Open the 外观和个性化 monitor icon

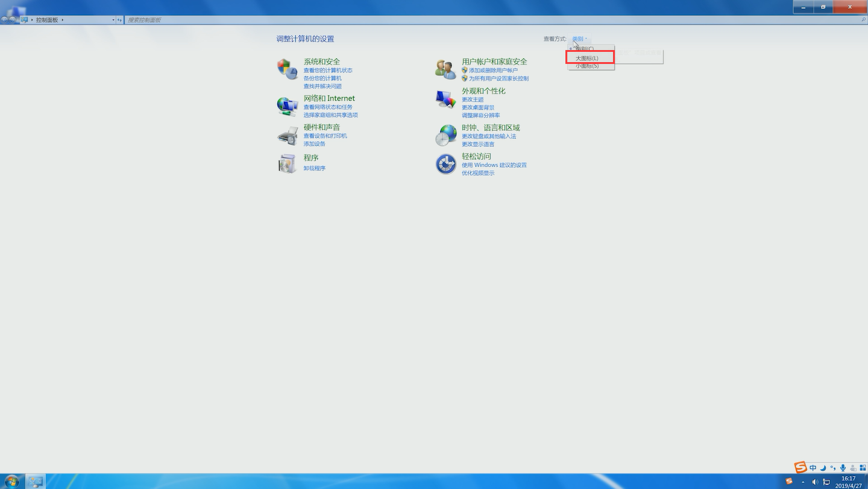(446, 99)
